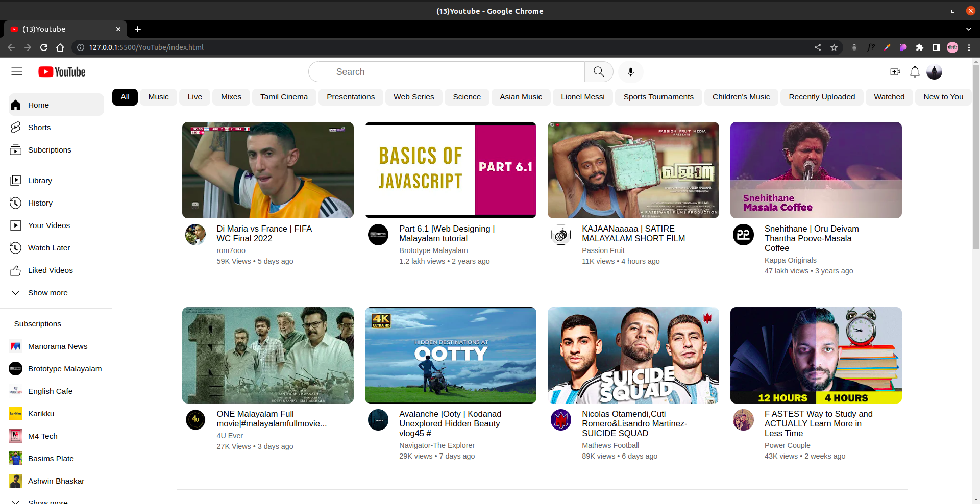This screenshot has width=980, height=504.
Task: Activate voice search microphone
Action: point(631,72)
